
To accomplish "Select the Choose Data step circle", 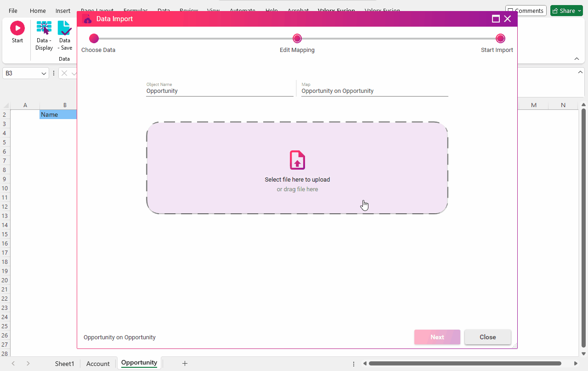I will [94, 39].
